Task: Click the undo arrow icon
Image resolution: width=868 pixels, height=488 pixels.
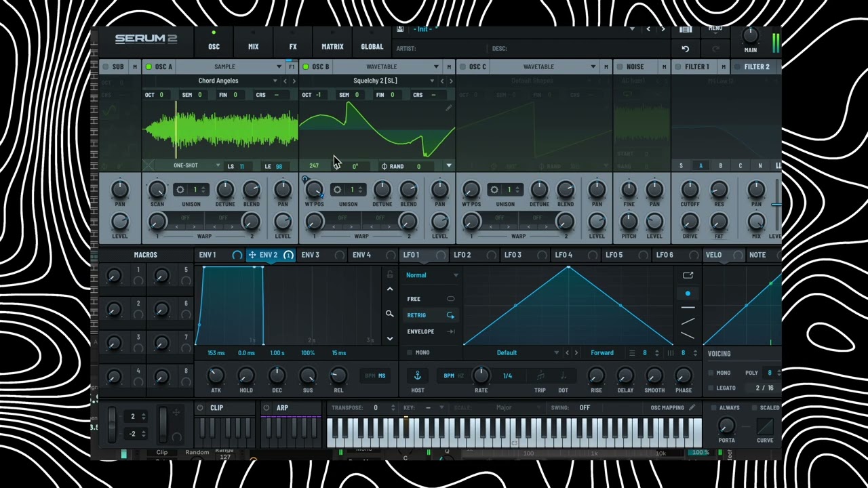Action: point(685,49)
